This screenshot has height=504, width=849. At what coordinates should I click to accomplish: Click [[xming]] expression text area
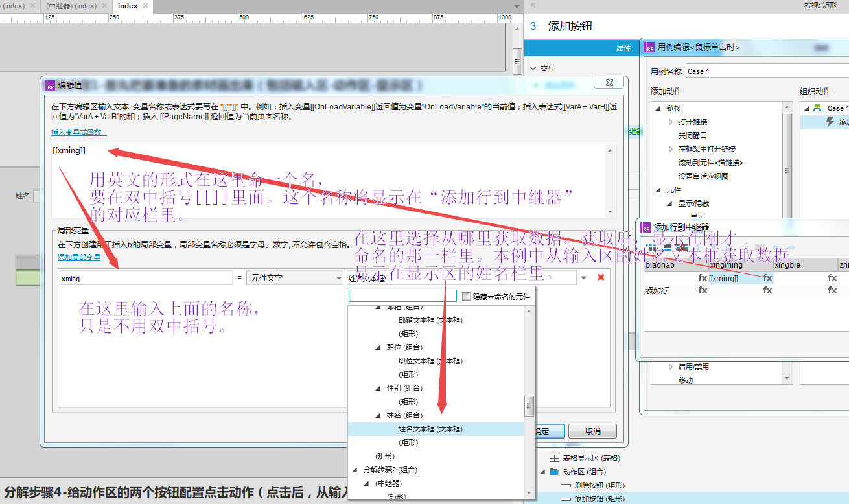329,181
